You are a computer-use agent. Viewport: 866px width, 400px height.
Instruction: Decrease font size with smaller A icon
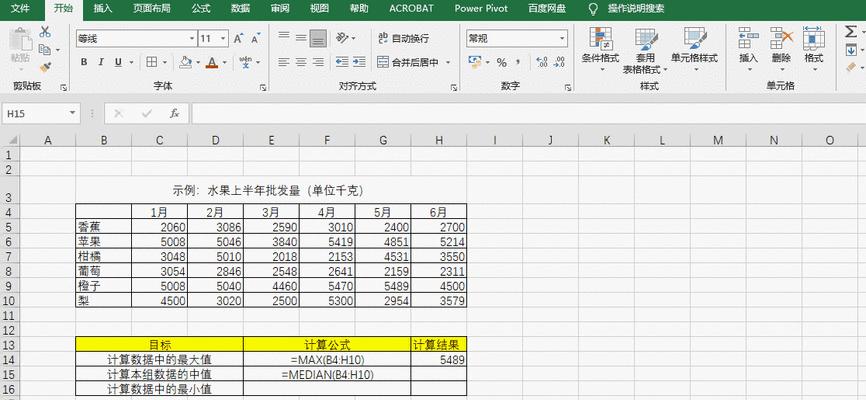click(256, 39)
